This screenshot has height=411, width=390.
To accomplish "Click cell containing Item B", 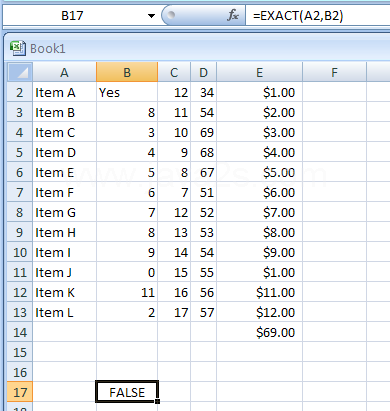I will coord(64,112).
